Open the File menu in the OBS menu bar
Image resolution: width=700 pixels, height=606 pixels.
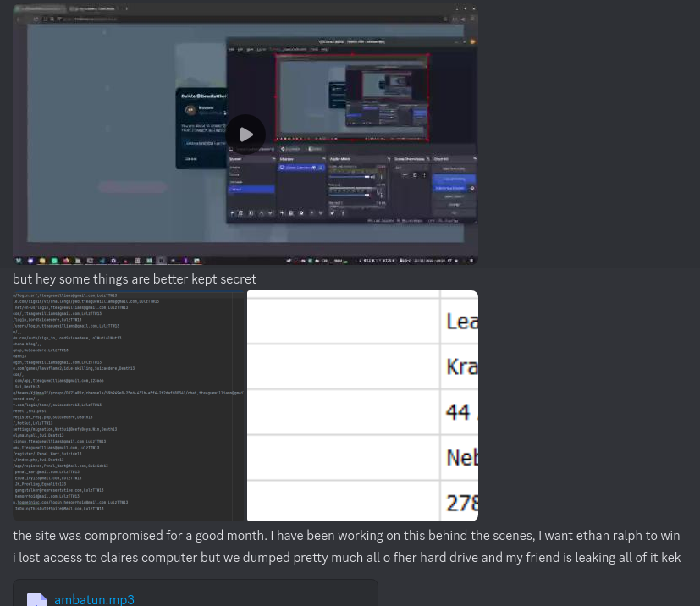pyautogui.click(x=229, y=50)
